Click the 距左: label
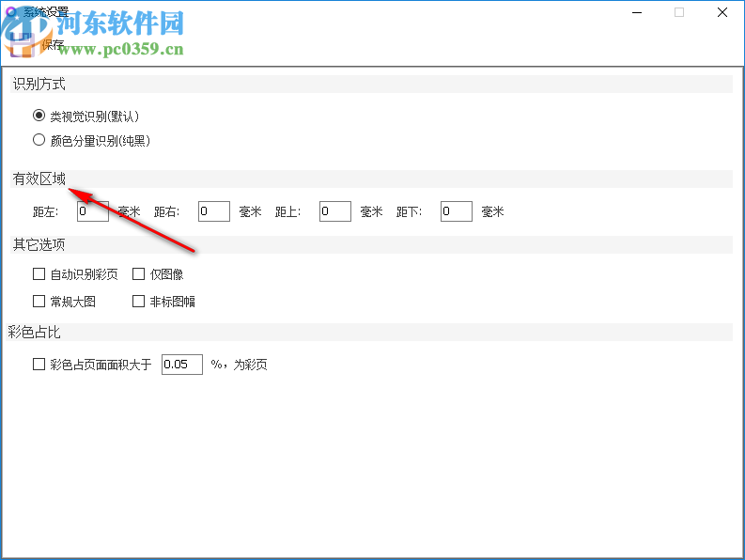Screen dimensions: 745x560 tap(46, 211)
